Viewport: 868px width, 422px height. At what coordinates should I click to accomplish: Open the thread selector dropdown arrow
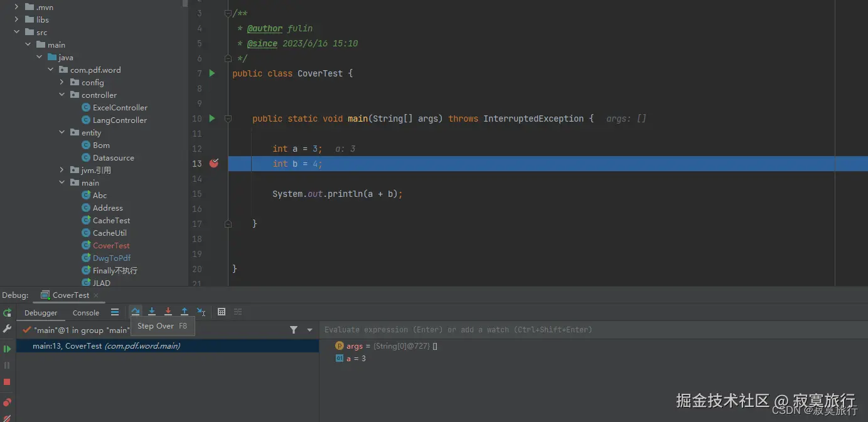(x=310, y=330)
